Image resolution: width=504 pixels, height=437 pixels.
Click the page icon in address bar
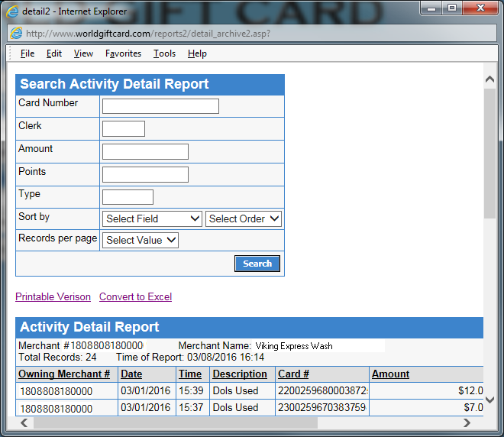tap(16, 34)
